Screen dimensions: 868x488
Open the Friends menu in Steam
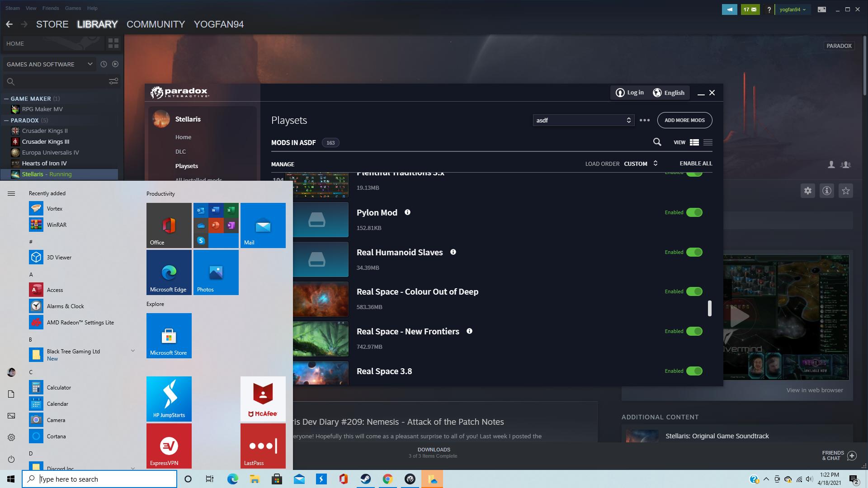pyautogui.click(x=51, y=8)
